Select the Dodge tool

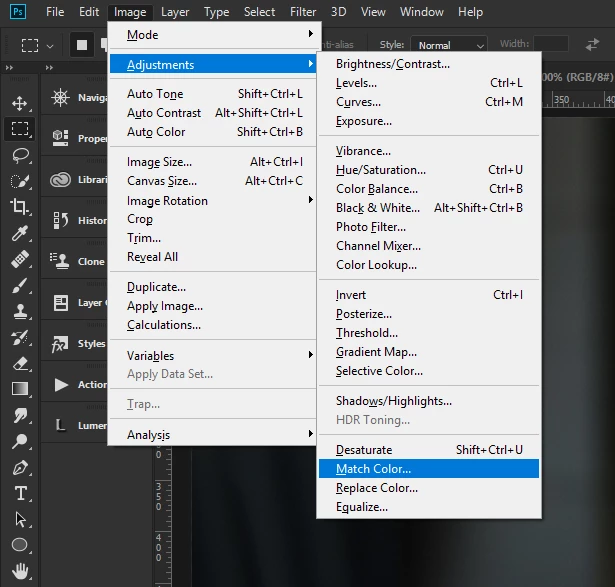pos(20,441)
